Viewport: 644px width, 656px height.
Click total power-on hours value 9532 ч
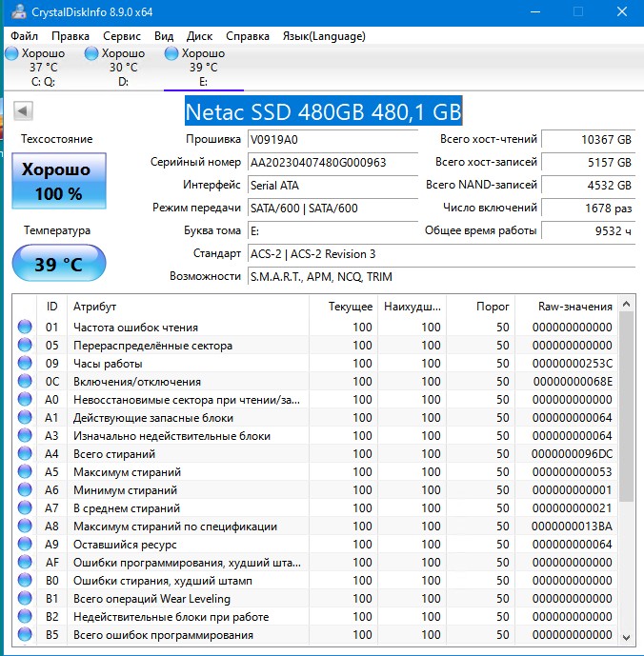[588, 230]
